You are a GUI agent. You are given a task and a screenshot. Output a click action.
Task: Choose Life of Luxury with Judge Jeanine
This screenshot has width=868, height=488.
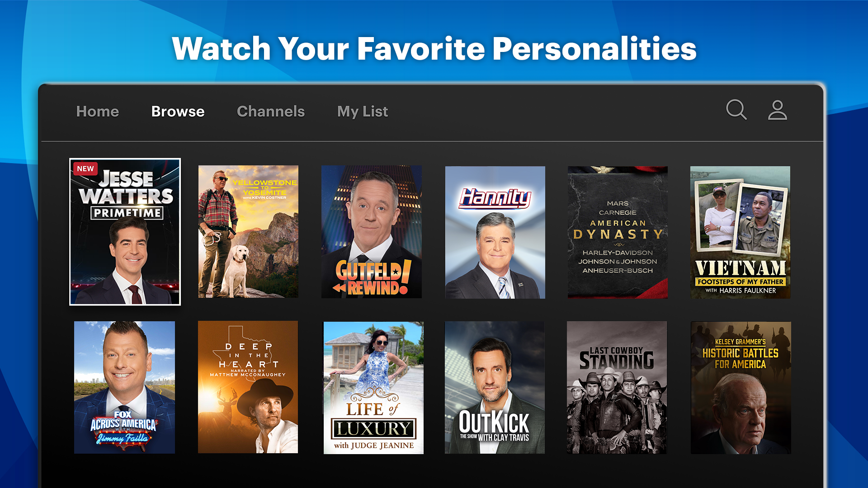click(373, 388)
